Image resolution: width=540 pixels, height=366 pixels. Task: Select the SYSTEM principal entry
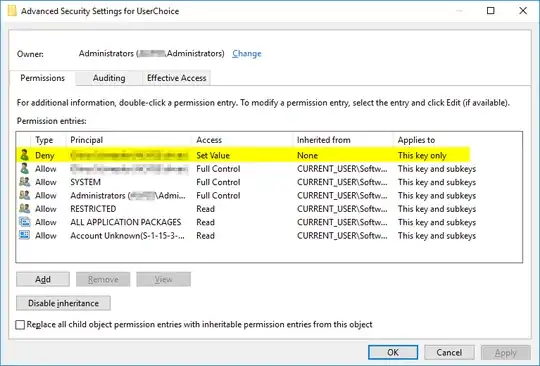click(247, 182)
